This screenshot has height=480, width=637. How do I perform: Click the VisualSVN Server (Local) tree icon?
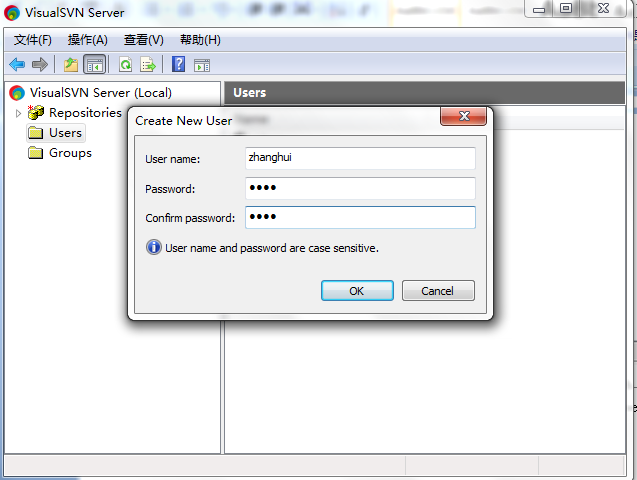click(17, 93)
